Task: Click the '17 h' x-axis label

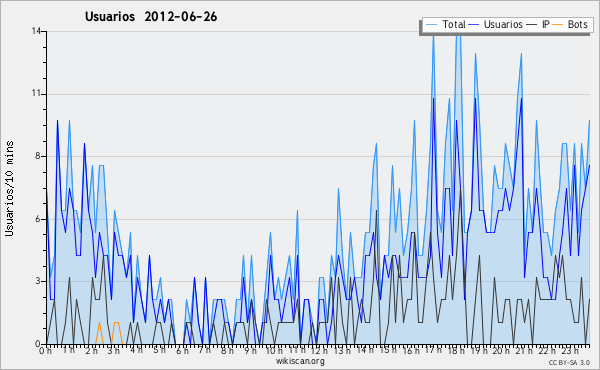Action: pyautogui.click(x=433, y=350)
